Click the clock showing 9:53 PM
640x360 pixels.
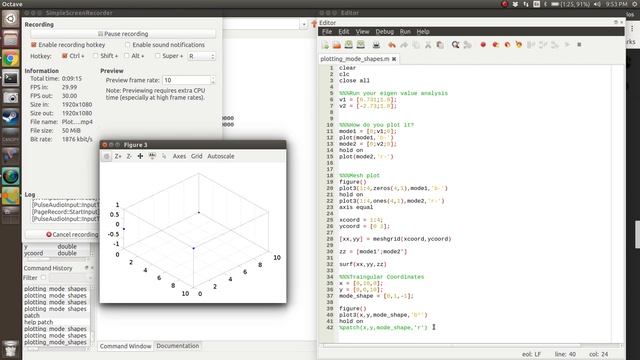[616, 4]
